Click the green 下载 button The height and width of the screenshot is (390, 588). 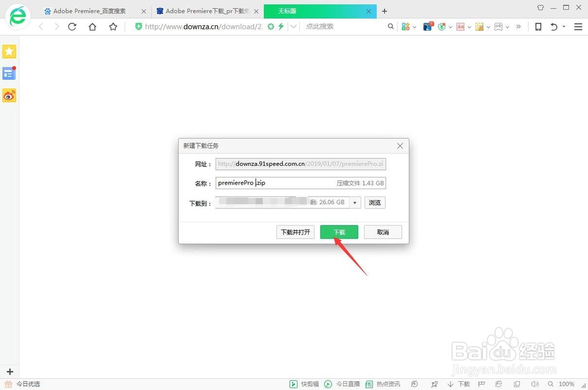click(x=339, y=232)
